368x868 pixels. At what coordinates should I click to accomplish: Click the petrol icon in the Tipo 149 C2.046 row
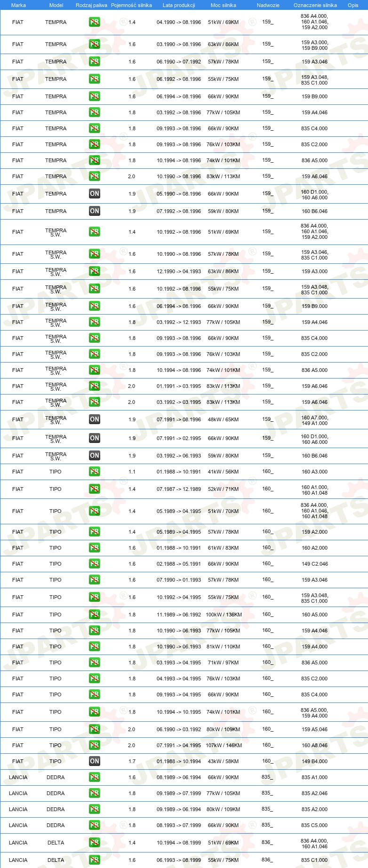[95, 564]
